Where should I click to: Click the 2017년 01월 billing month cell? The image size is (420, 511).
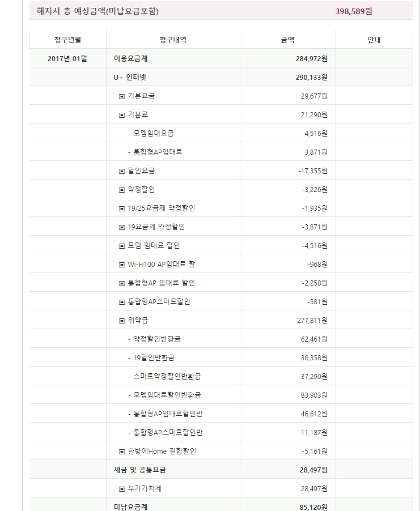tap(67, 58)
